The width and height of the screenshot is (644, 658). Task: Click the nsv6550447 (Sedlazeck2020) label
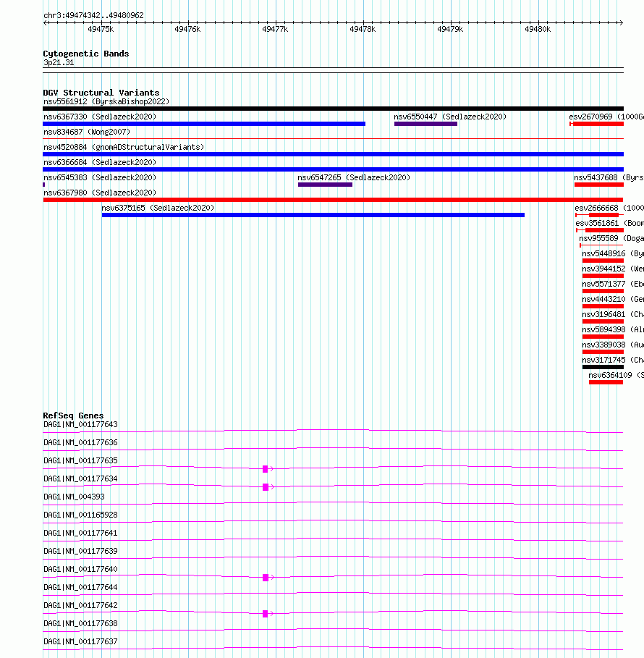click(450, 117)
